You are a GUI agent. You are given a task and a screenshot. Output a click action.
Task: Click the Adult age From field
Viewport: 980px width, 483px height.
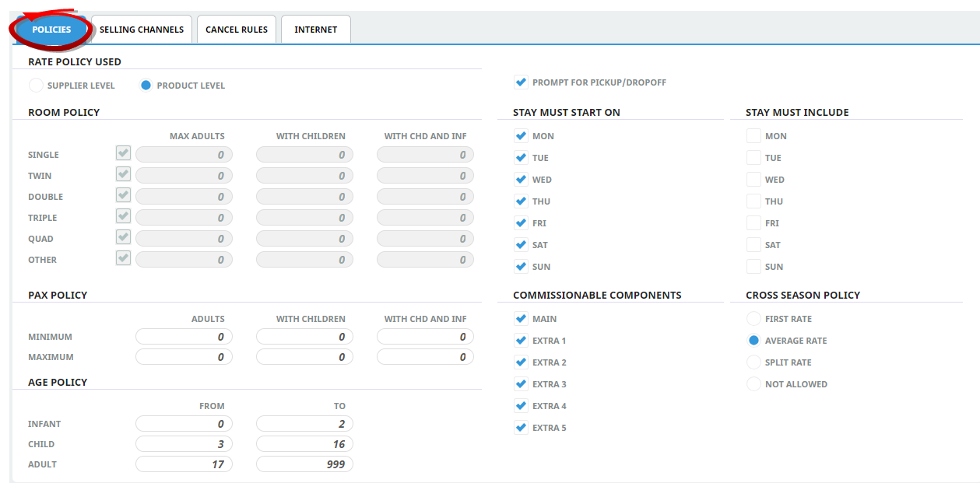tap(184, 464)
